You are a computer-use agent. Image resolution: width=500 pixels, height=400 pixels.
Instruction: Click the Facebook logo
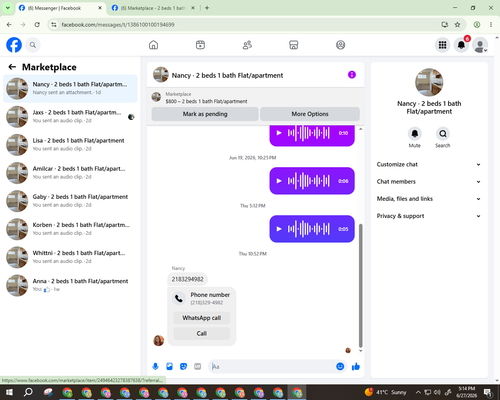coord(14,45)
